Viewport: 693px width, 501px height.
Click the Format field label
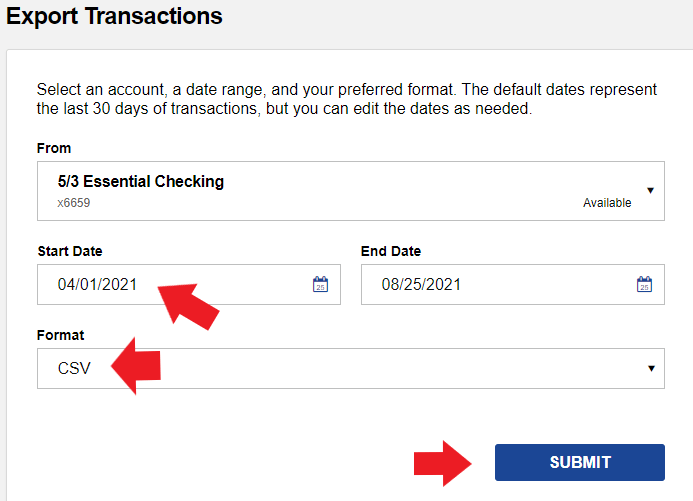pos(61,335)
